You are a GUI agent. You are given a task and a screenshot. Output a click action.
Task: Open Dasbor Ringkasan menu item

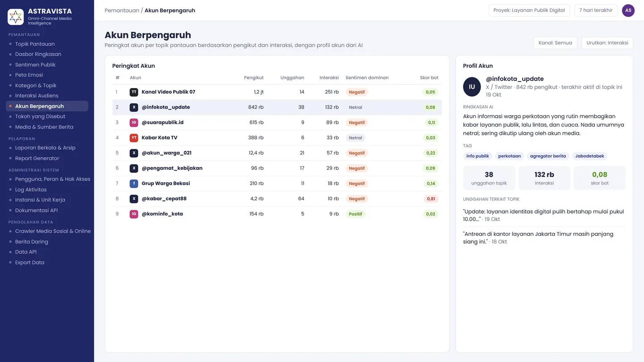coord(38,54)
